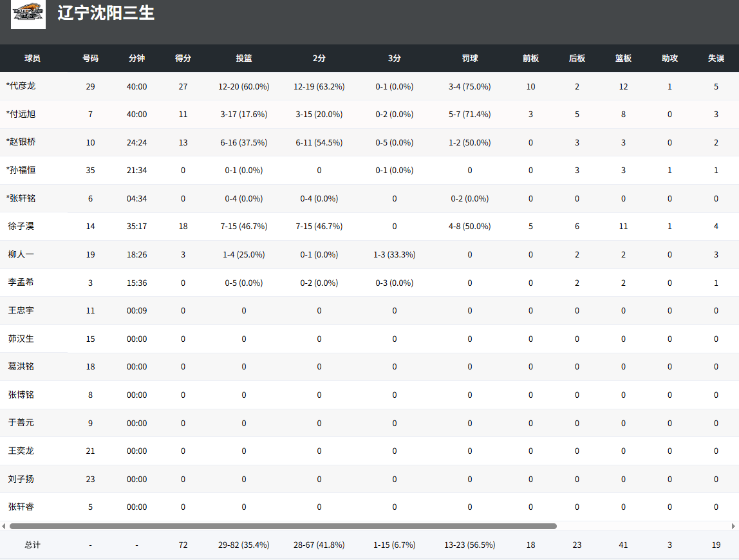The height and width of the screenshot is (560, 739).
Task: Click the 3分 column header
Action: [395, 58]
